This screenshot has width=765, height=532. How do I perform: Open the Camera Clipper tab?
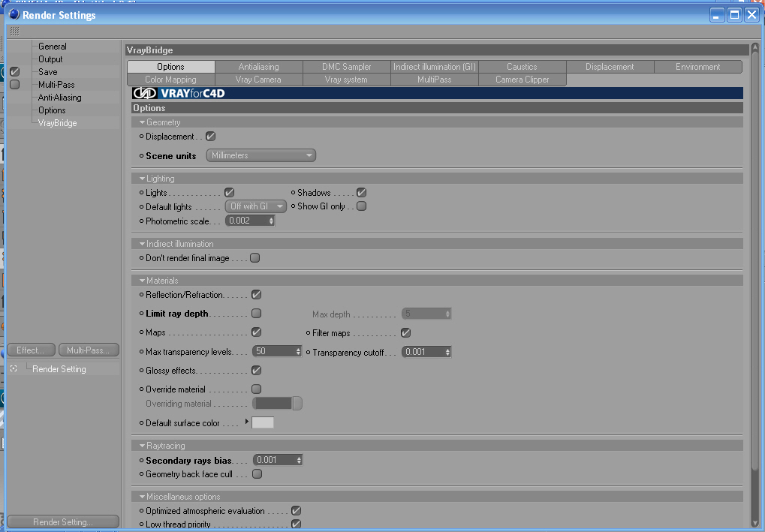522,80
